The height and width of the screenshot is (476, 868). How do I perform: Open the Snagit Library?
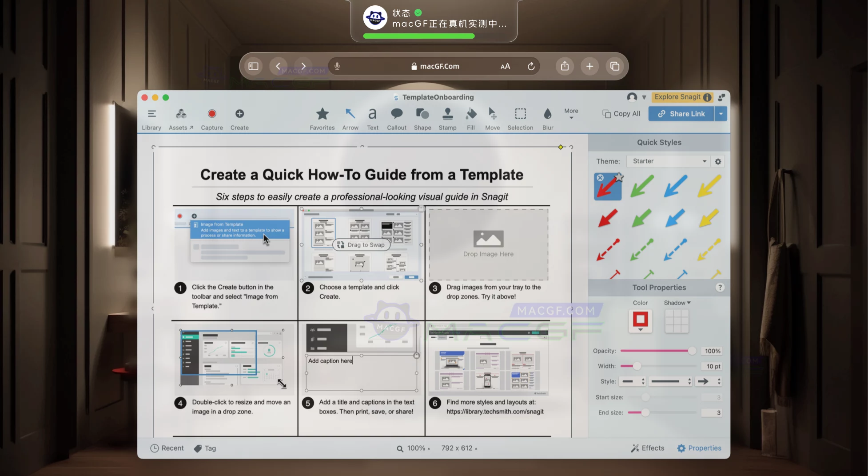151,118
